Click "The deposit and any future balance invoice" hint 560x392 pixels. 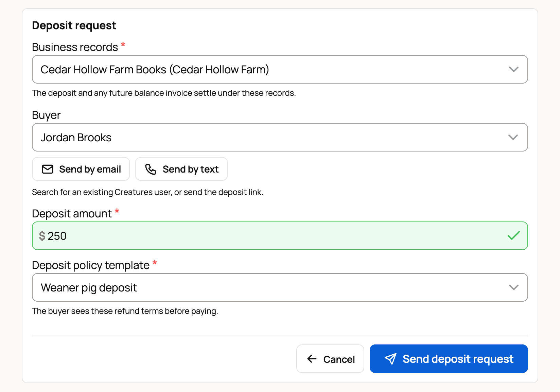tap(164, 93)
